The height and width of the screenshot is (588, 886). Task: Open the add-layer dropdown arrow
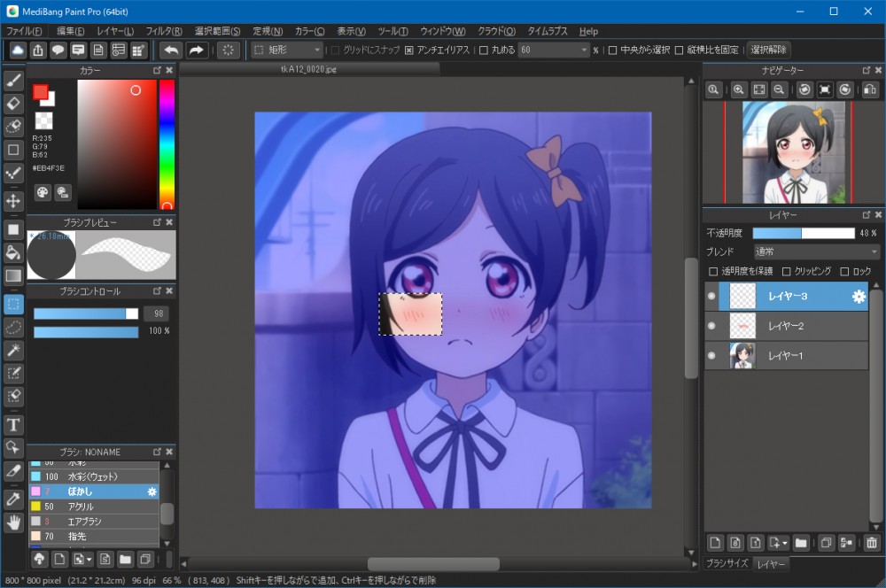[x=785, y=544]
